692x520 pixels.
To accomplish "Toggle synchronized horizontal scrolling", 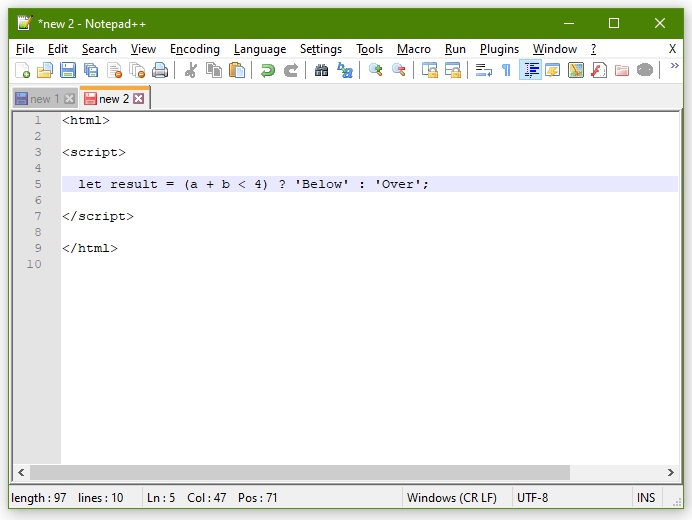I will (452, 70).
